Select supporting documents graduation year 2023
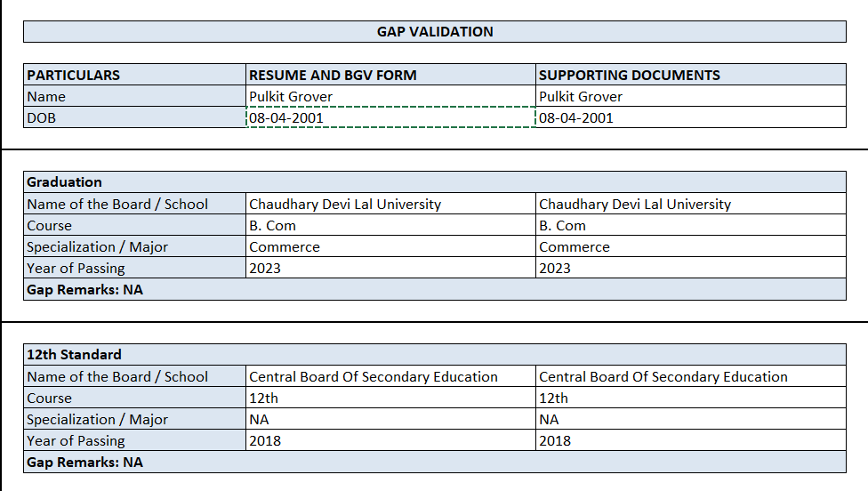The height and width of the screenshot is (491, 868). click(690, 268)
